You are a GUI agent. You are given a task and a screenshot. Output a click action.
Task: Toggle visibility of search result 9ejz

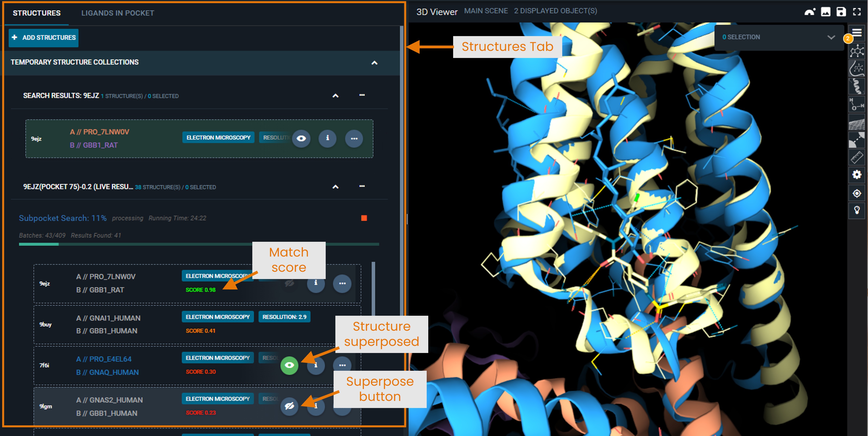pos(301,138)
